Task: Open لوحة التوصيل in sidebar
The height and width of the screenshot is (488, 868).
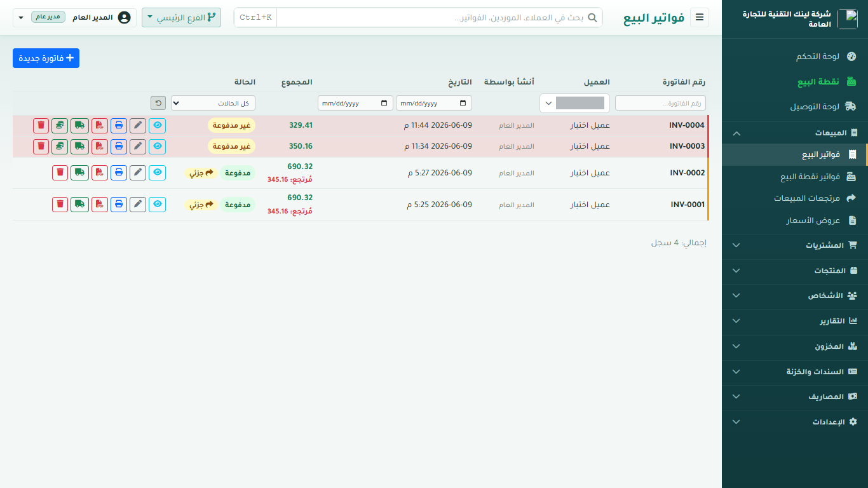Action: coord(795,107)
